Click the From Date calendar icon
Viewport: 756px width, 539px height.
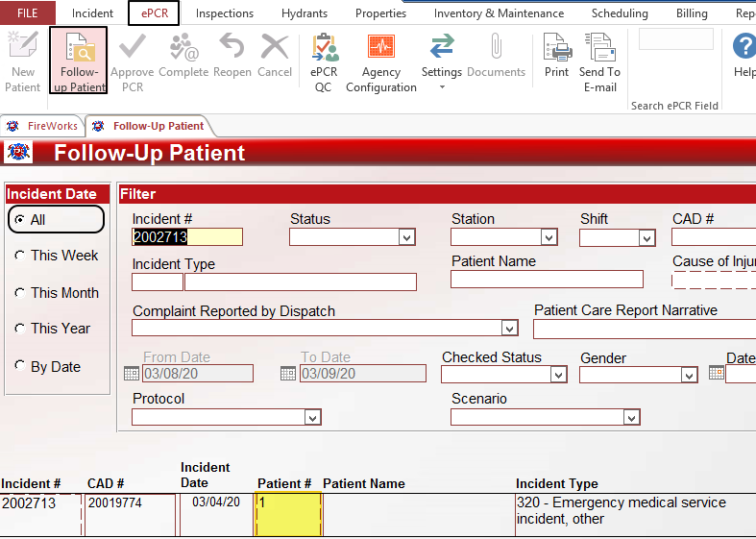point(132,374)
